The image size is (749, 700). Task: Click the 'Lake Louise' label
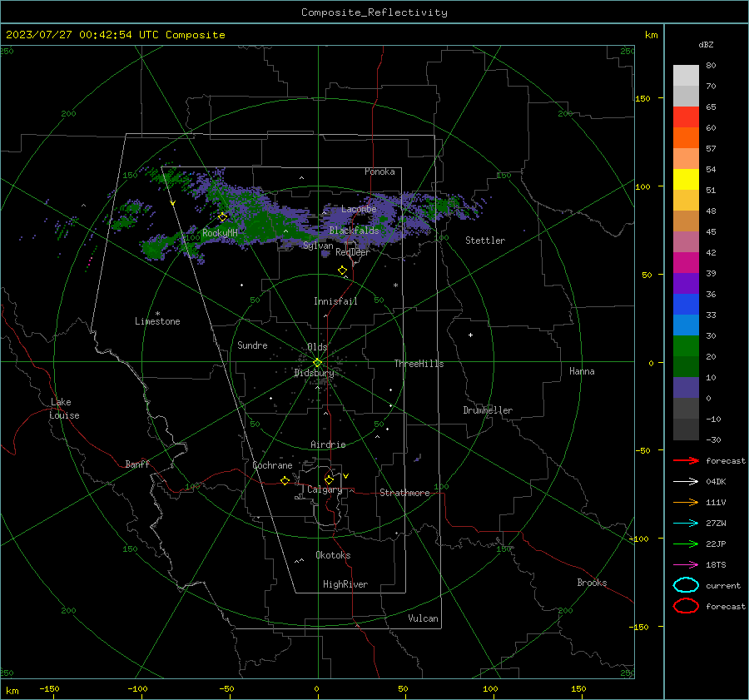[64, 409]
